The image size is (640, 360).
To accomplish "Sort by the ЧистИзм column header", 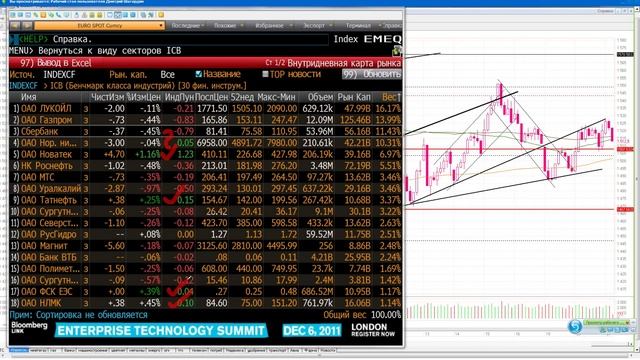I will click(x=107, y=97).
